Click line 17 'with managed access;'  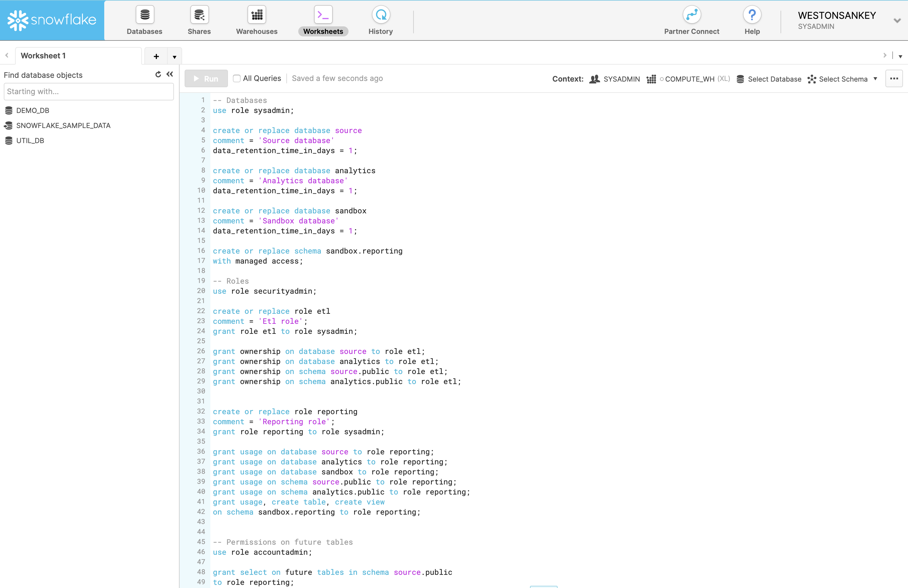click(x=258, y=261)
